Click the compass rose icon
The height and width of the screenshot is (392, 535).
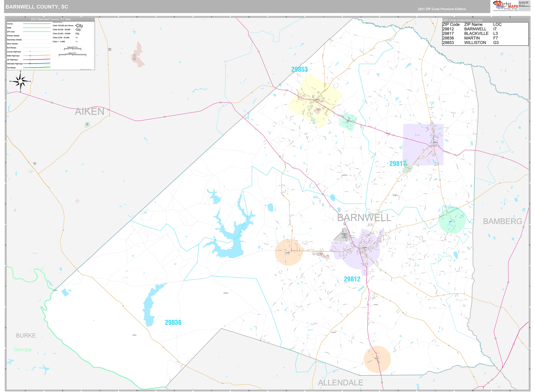20,81
